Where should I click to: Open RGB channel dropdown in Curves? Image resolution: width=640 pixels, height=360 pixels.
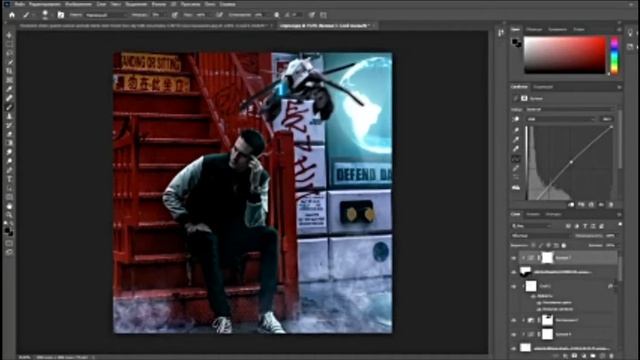click(x=560, y=119)
